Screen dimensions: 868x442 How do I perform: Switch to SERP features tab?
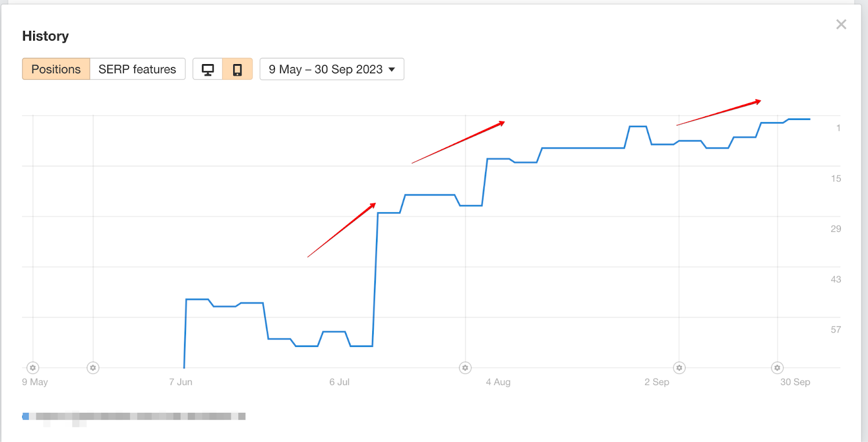[137, 69]
